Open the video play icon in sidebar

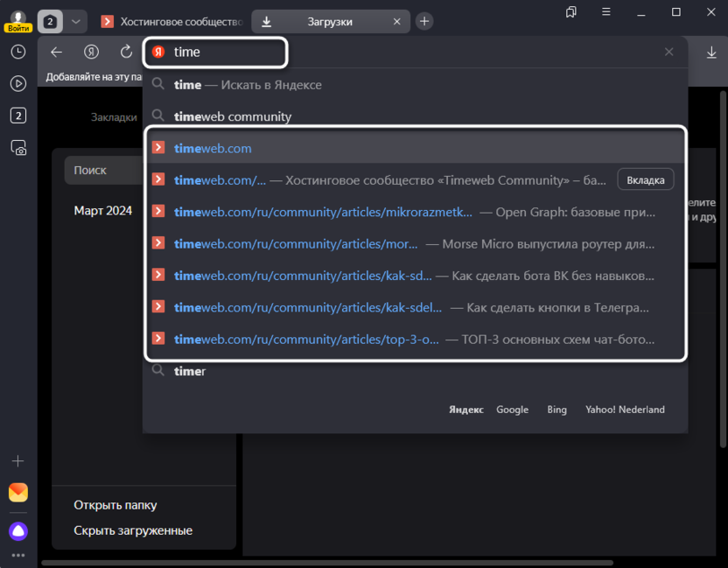coord(18,84)
